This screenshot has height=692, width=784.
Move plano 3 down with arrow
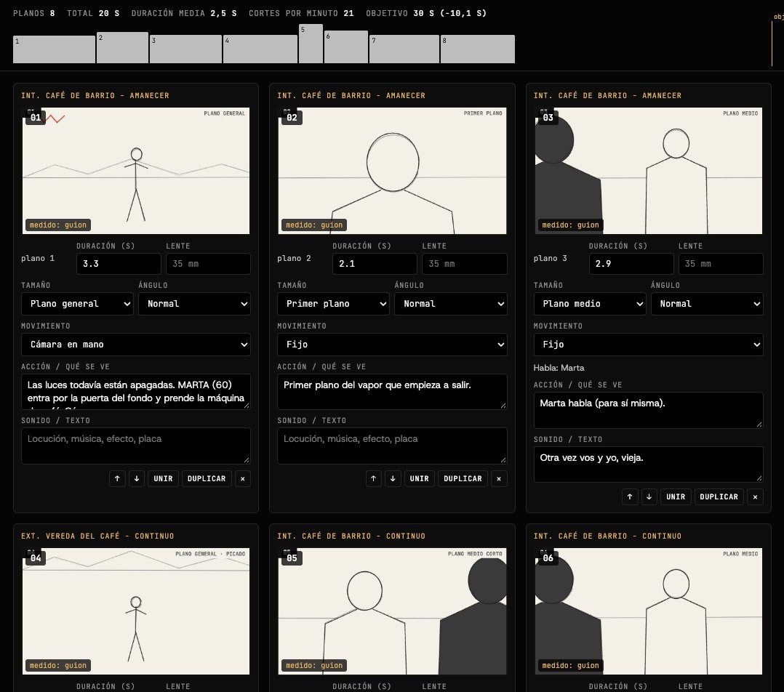click(x=649, y=496)
